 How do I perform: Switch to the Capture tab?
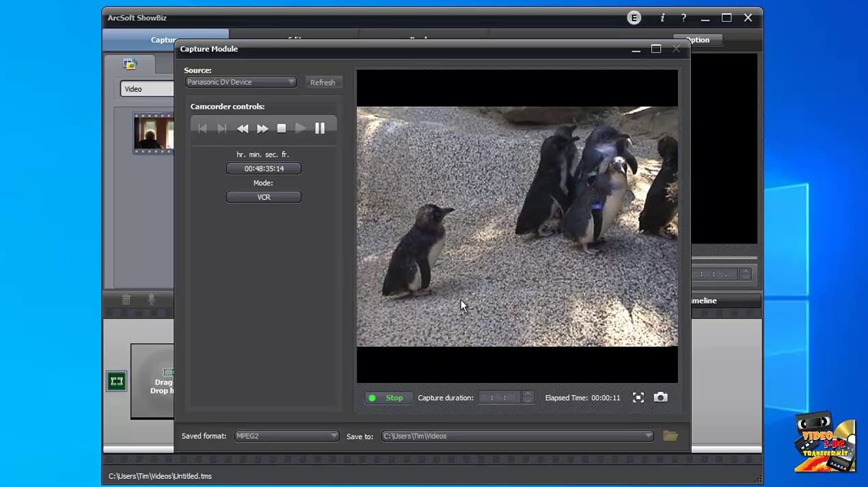(164, 40)
